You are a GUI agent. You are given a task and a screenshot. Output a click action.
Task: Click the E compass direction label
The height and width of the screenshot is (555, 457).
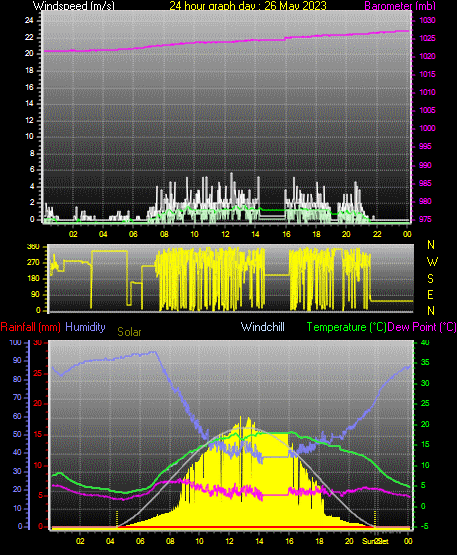pyautogui.click(x=430, y=294)
